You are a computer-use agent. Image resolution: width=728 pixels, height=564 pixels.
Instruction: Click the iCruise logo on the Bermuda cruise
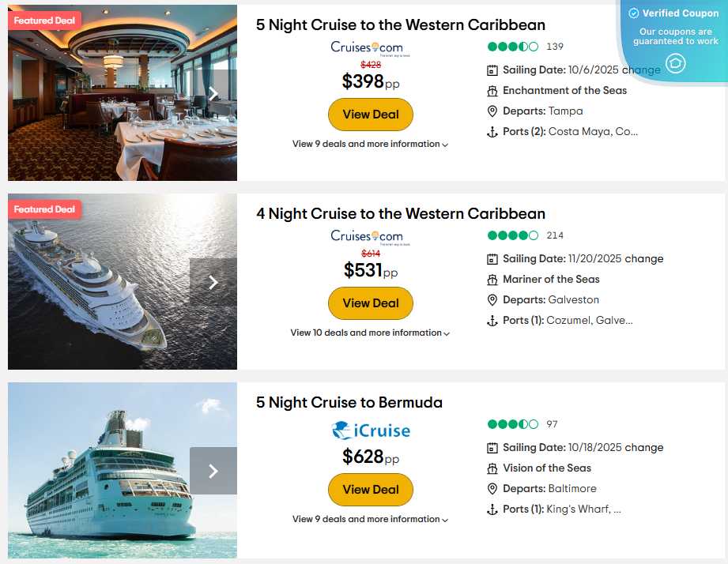click(x=370, y=431)
